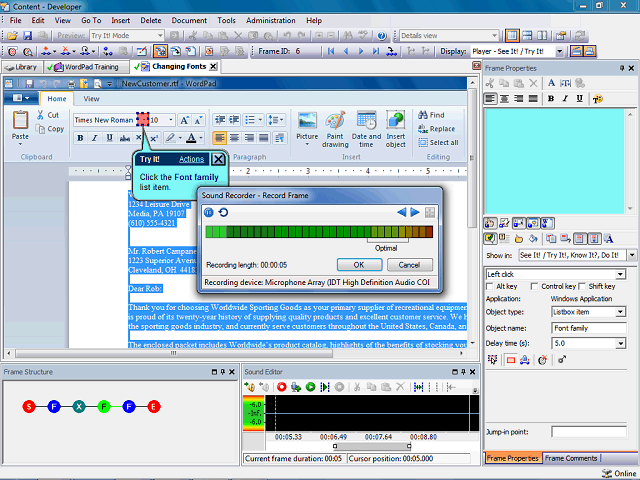The height and width of the screenshot is (480, 640).
Task: Align bubble text left in Frame Properties
Action: (x=490, y=99)
